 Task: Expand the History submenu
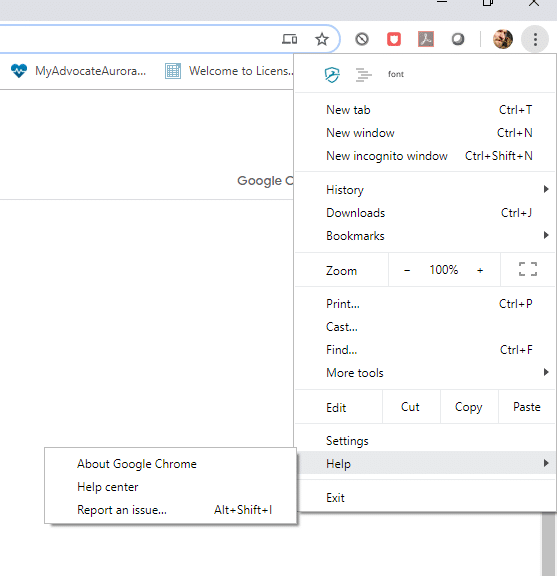(x=425, y=190)
